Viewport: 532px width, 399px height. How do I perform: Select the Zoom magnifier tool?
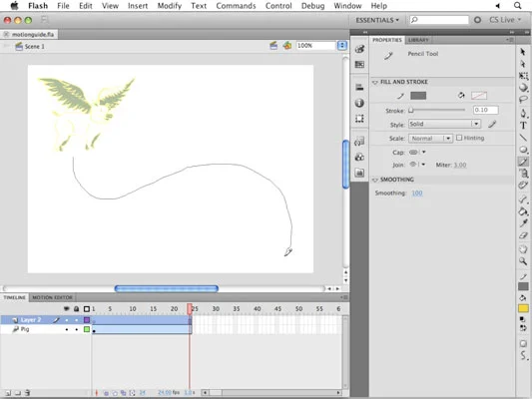pyautogui.click(x=523, y=261)
